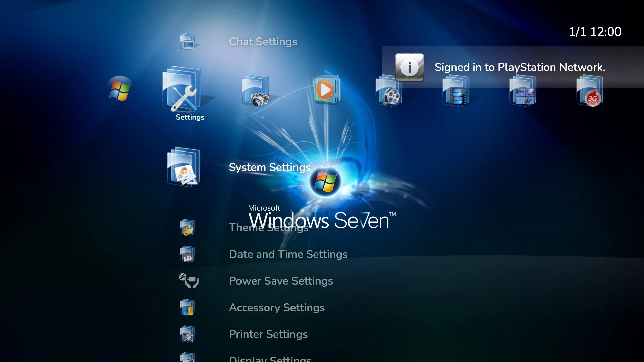Select Date and Time Settings entry
Viewport: 644px width, 362px height.
pyautogui.click(x=288, y=254)
